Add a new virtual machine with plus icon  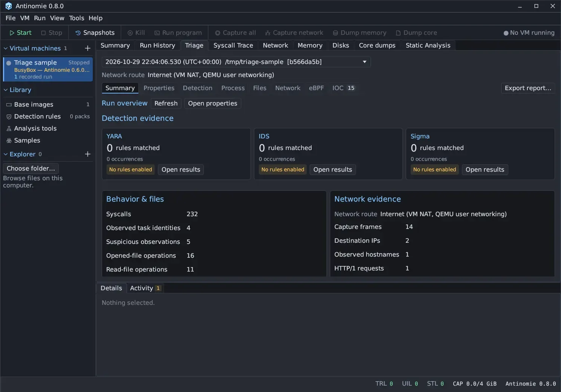88,48
